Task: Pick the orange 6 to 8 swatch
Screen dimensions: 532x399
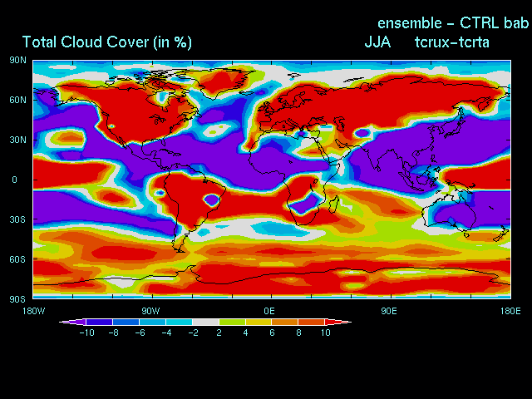Action: click(285, 322)
